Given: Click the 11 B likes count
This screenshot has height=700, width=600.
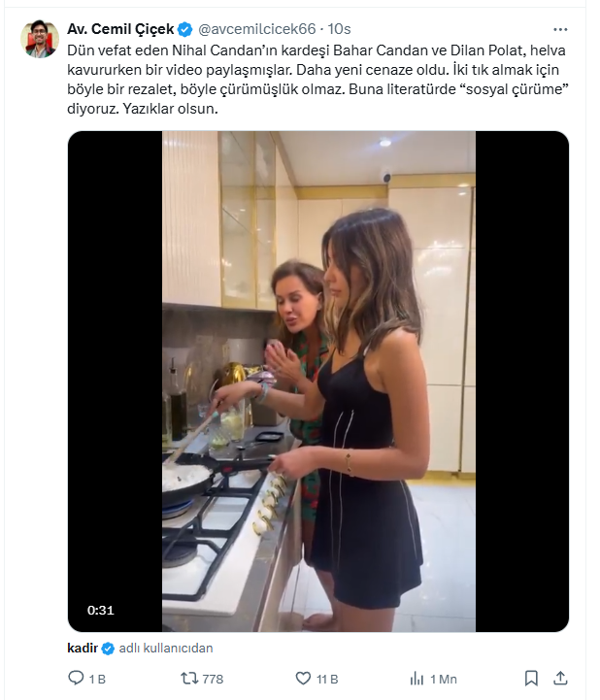Looking at the screenshot, I should tap(327, 679).
